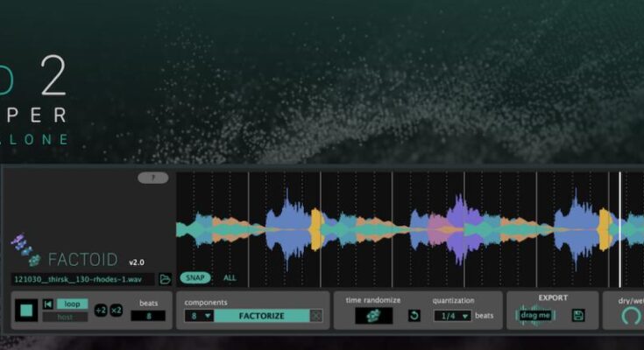644x350 pixels.
Task: Click the icon right of FACTORIZE
Action: coord(316,316)
